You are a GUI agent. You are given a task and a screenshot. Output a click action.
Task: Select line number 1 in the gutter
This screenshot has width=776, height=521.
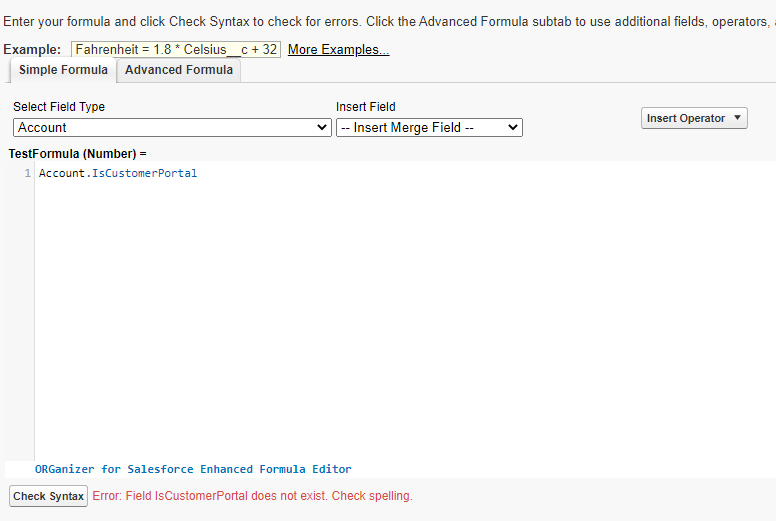tap(28, 174)
